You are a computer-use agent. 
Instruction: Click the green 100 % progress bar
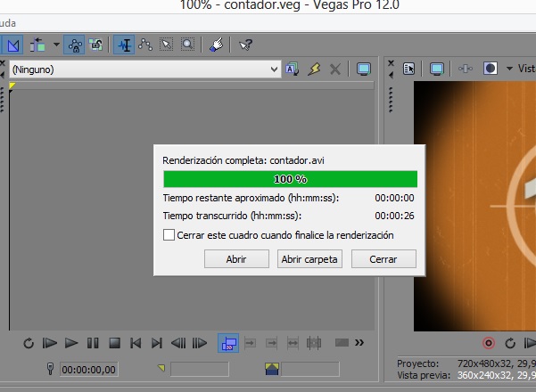[290, 179]
